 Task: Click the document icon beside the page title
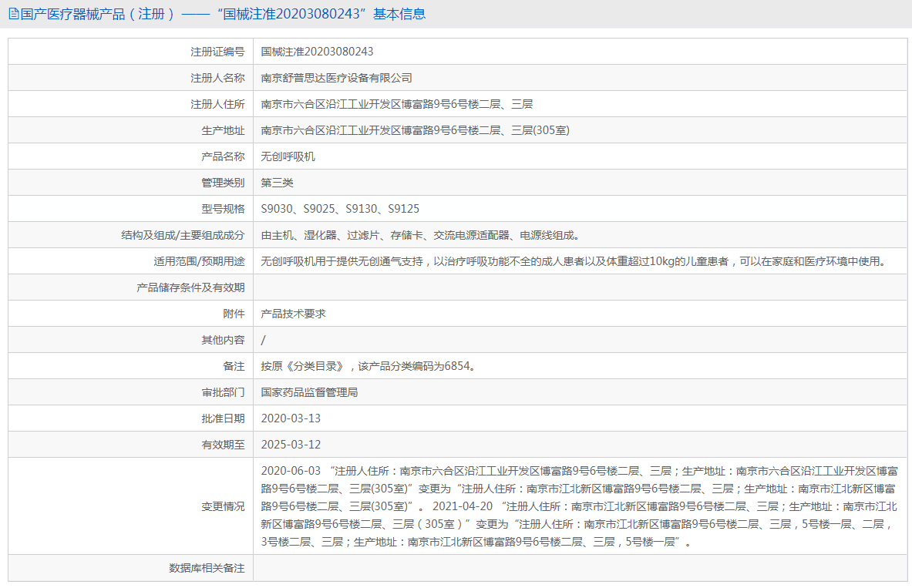pos(13,14)
